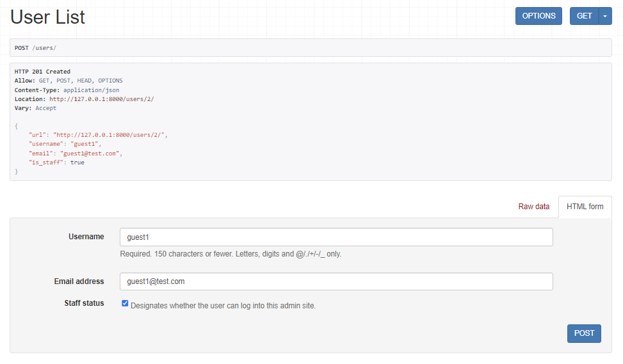Screen dimensions: 623x364
Task: Click the "is_staff": true line
Action: point(56,162)
